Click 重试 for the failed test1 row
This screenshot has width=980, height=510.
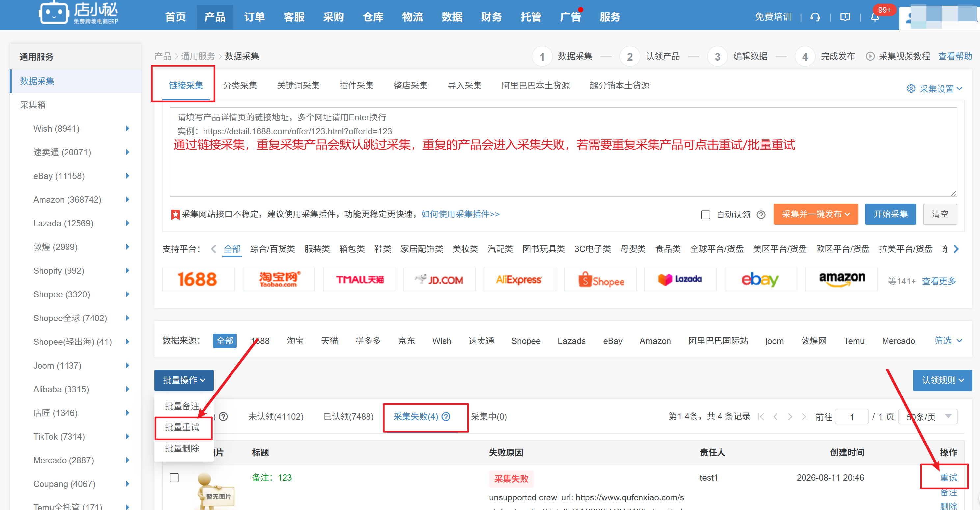(x=948, y=477)
